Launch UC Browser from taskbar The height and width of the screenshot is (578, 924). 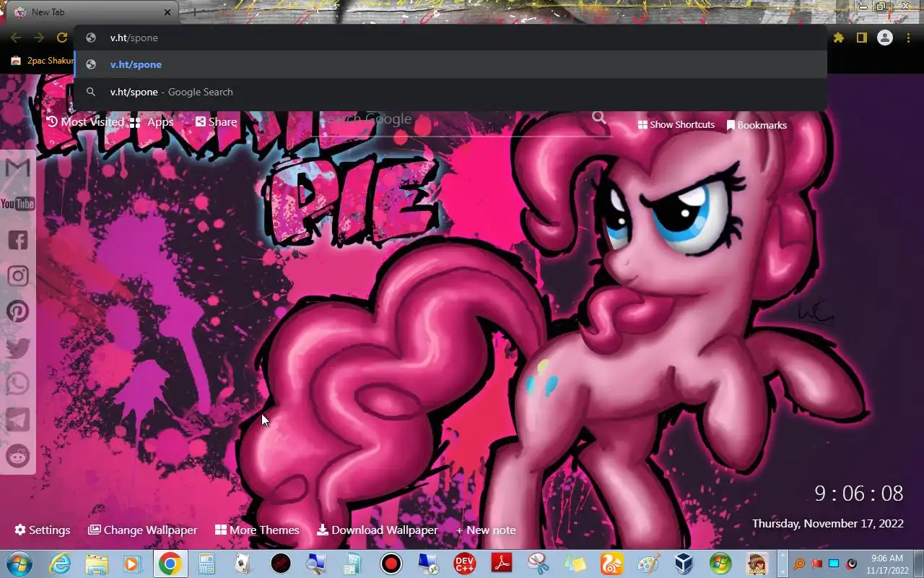(x=611, y=564)
